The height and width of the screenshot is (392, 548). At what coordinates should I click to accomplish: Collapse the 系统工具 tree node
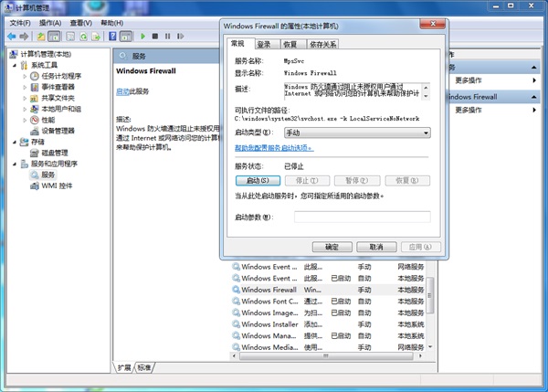pyautogui.click(x=13, y=65)
